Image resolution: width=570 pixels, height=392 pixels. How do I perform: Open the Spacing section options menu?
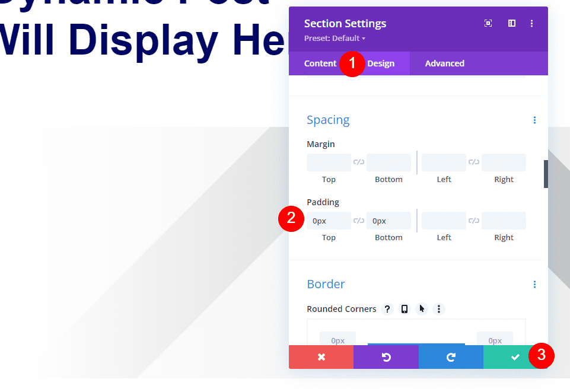click(534, 120)
